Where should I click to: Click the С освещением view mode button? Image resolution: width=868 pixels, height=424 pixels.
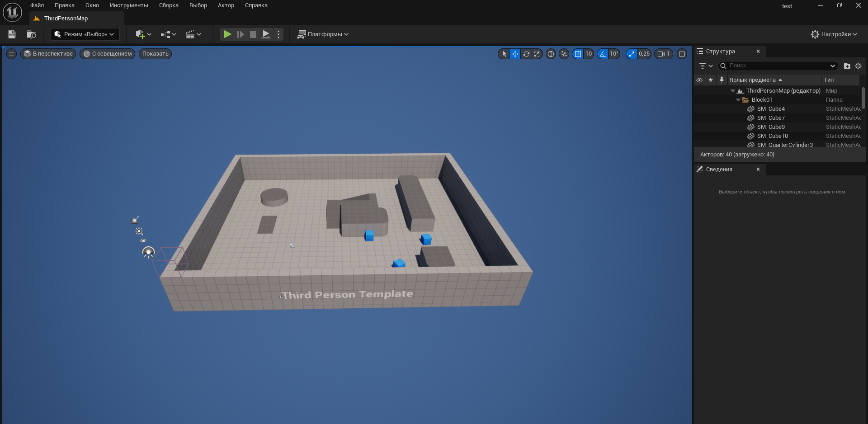click(x=108, y=54)
